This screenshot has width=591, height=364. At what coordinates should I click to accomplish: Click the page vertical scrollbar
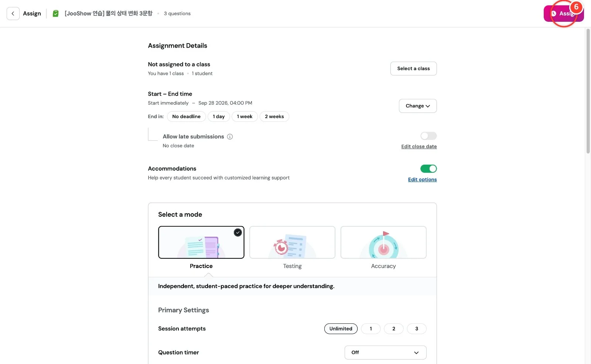[x=588, y=91]
